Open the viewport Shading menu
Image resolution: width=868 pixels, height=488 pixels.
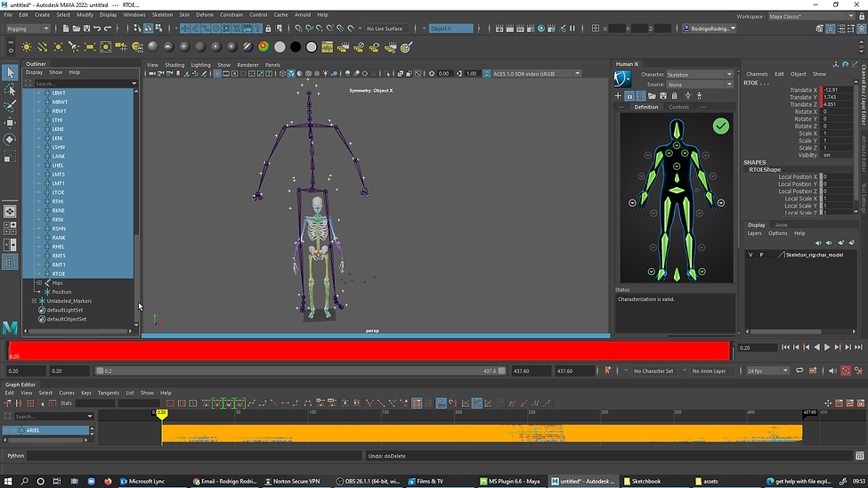click(x=174, y=65)
